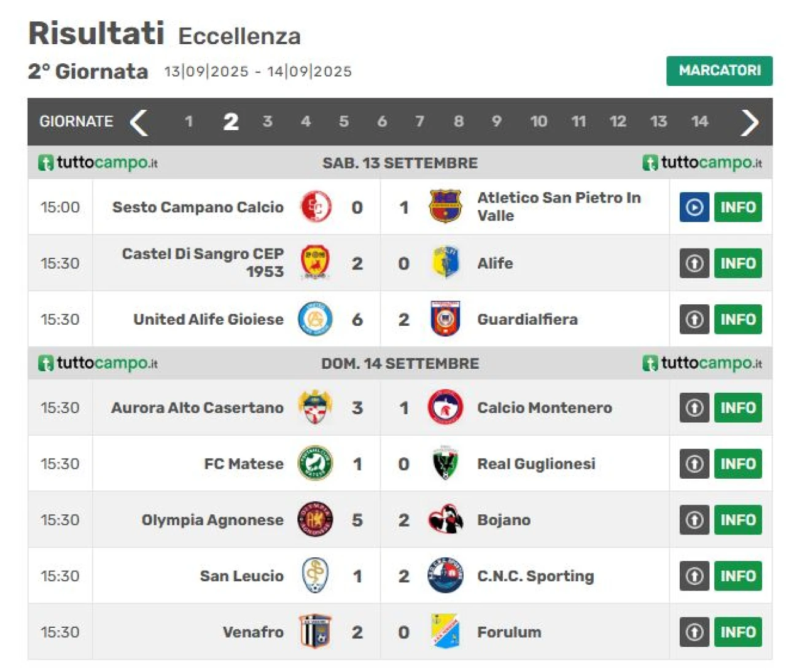The image size is (786, 672).
Task: Open INFO for United Alife Gioiese match
Action: pyautogui.click(x=737, y=319)
